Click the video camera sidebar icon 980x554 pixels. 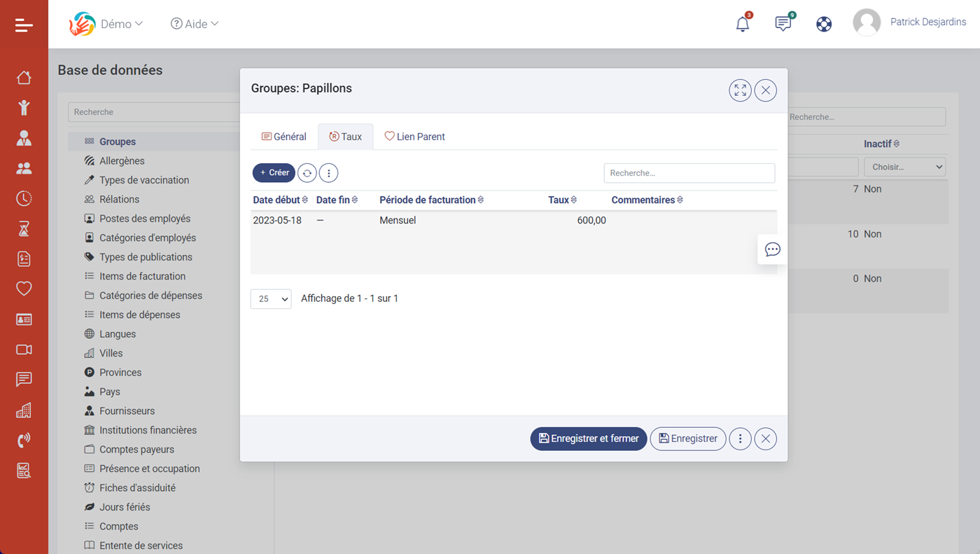point(24,349)
